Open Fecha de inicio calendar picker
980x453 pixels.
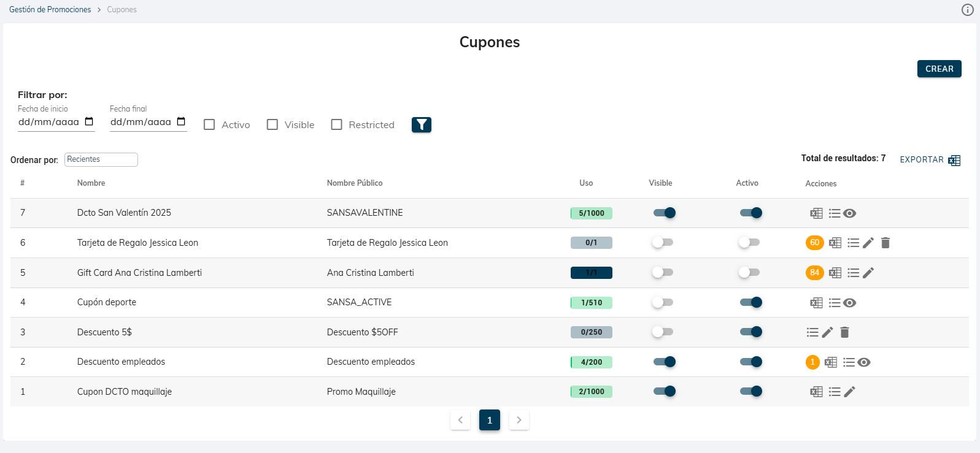pyautogui.click(x=89, y=121)
